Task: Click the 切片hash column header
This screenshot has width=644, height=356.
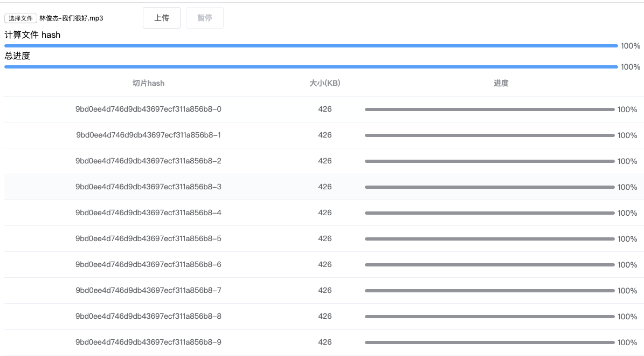Action: coord(148,83)
